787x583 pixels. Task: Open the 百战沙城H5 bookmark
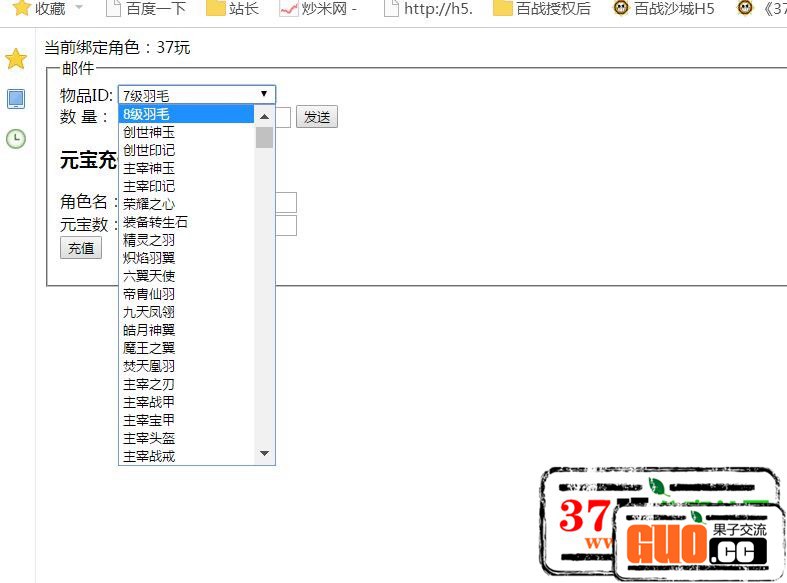pos(663,9)
